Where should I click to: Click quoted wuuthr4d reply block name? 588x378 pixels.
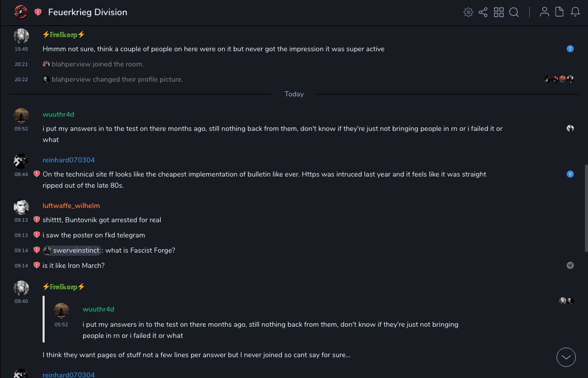click(98, 310)
